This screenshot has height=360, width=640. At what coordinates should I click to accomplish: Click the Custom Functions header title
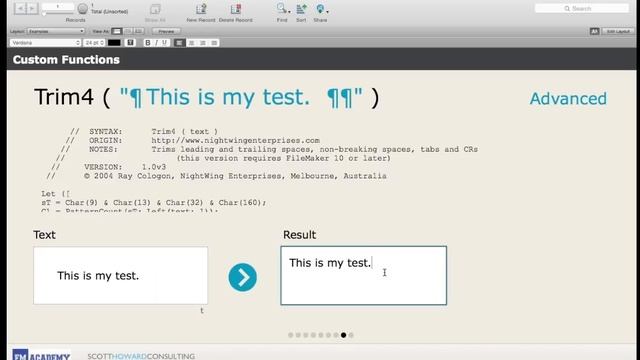point(66,60)
